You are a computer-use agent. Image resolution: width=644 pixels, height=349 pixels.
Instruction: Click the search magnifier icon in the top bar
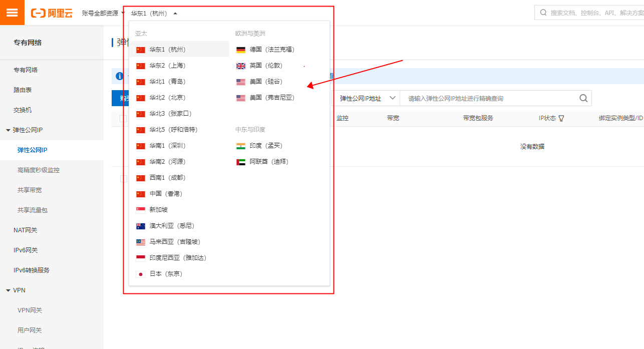(x=543, y=13)
